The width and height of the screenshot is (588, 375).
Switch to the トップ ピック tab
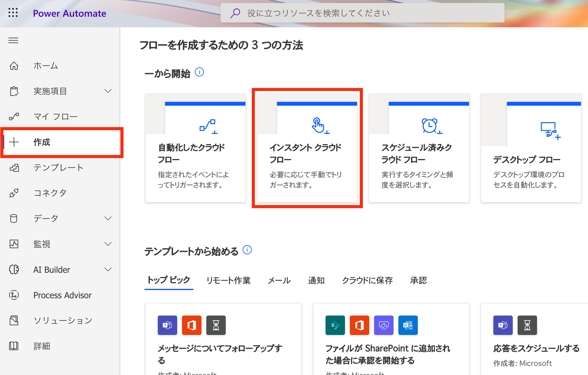click(x=169, y=280)
